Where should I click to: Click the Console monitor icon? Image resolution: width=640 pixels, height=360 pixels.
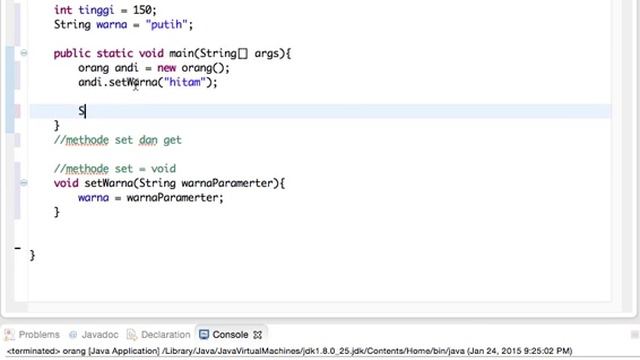coord(204,335)
